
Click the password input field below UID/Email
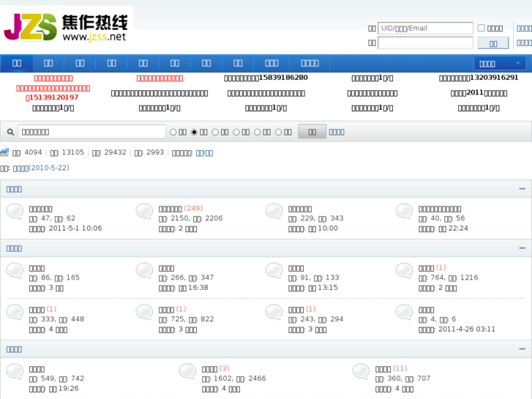coord(425,42)
